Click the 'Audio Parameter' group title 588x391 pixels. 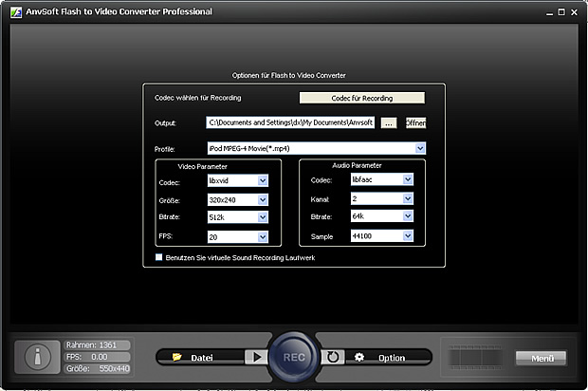pyautogui.click(x=357, y=165)
